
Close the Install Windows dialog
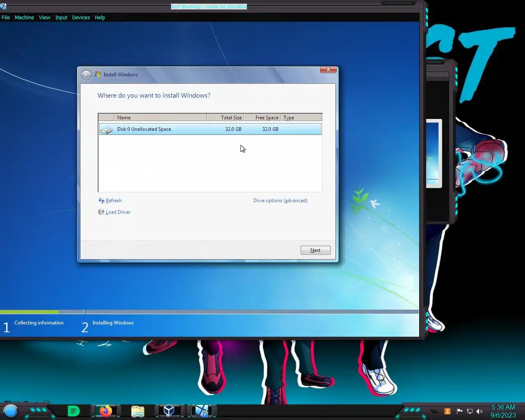pos(328,70)
